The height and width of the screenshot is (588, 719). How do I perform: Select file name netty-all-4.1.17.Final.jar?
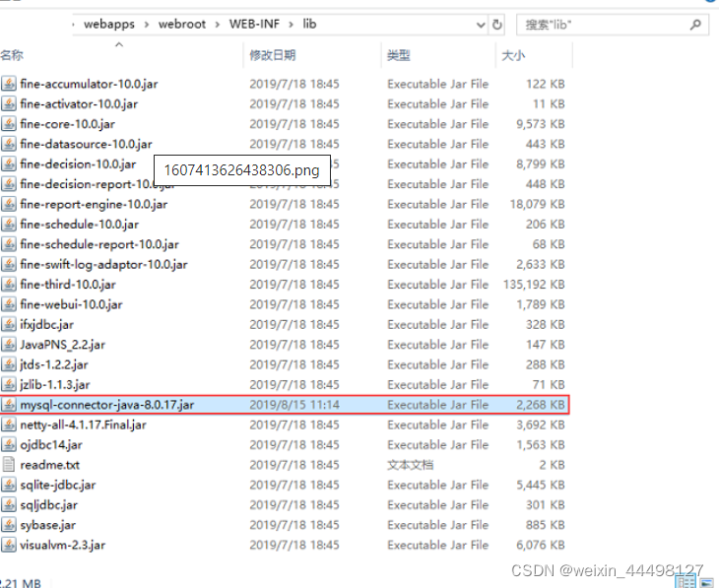(x=83, y=425)
